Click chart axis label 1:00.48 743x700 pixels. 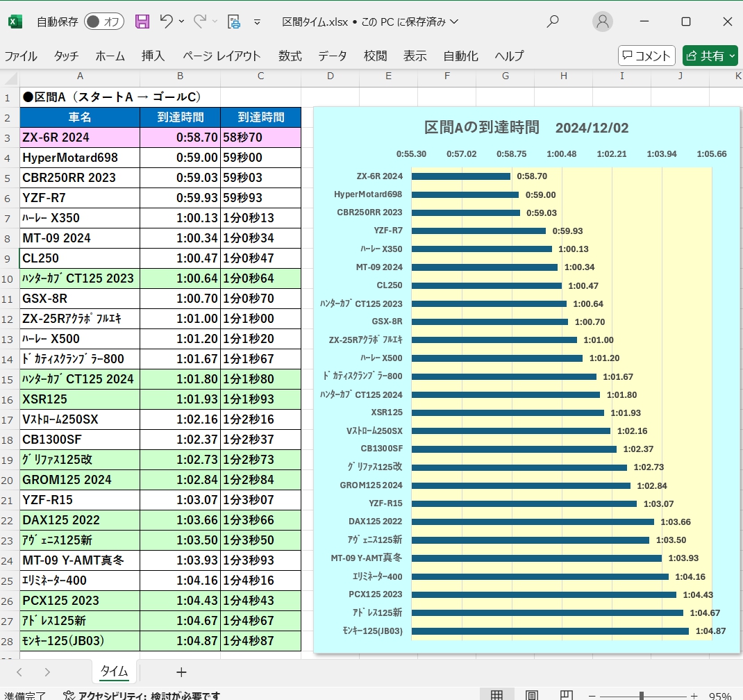[562, 153]
